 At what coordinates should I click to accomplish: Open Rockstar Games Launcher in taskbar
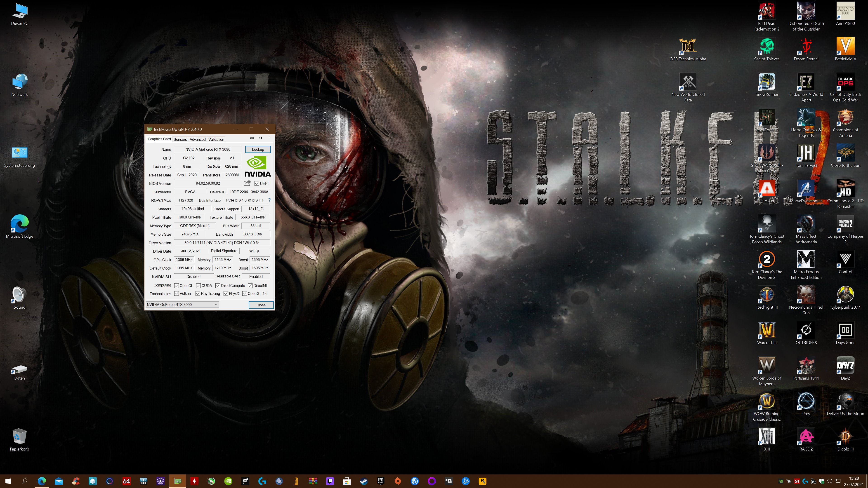[483, 481]
